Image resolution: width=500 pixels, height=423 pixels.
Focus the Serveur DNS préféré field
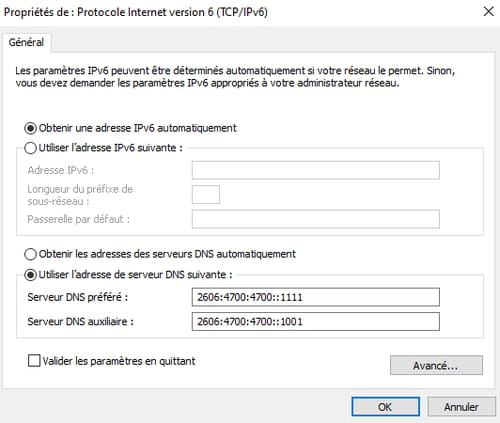tap(315, 297)
